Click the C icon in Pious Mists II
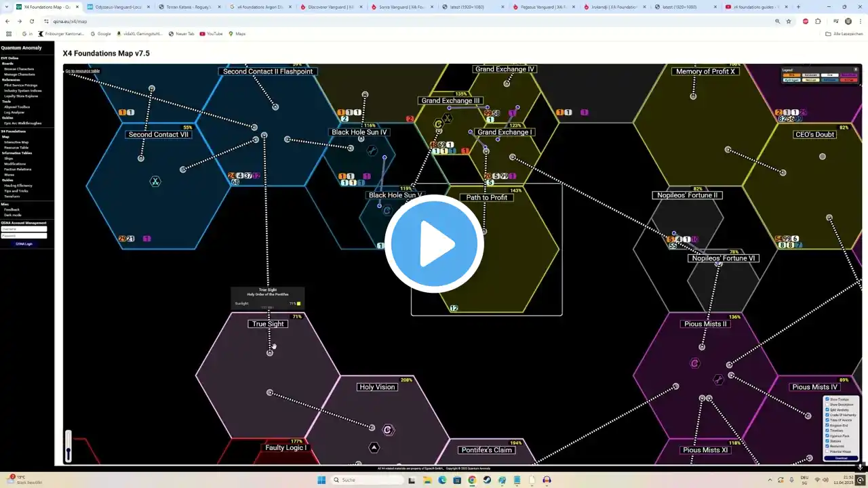The width and height of the screenshot is (868, 488). click(x=694, y=363)
